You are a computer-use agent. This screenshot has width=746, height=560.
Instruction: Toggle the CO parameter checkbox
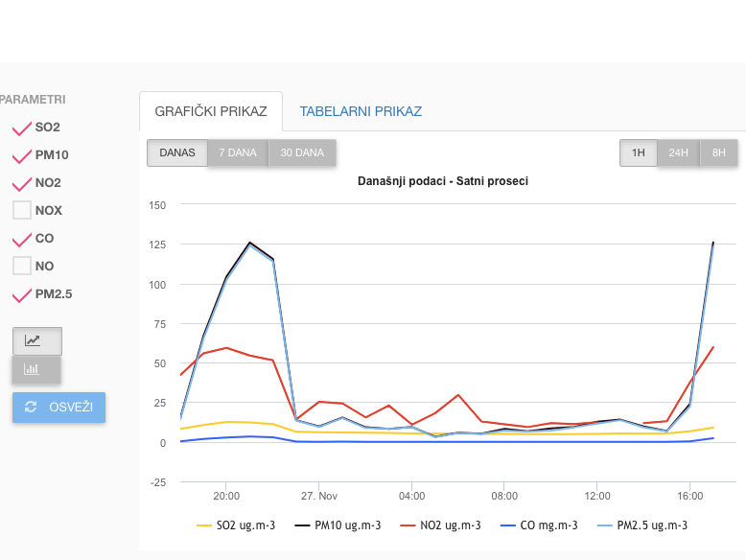coord(21,239)
